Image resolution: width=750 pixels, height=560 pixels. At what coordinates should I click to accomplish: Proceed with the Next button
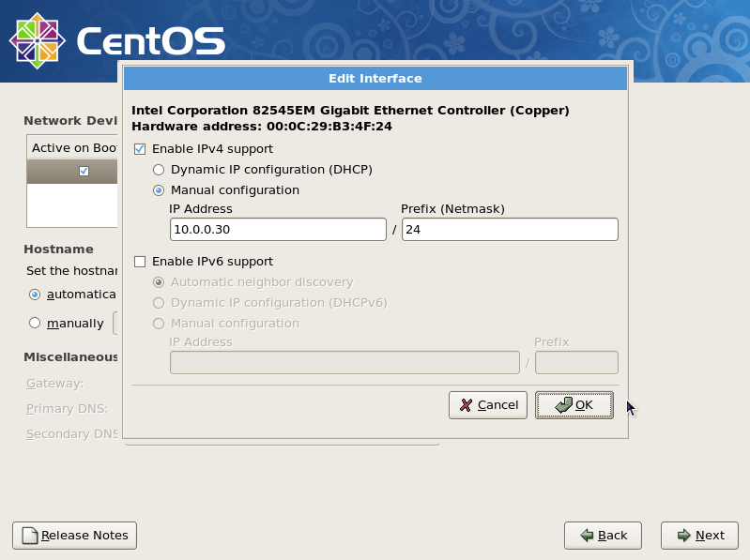coord(699,536)
